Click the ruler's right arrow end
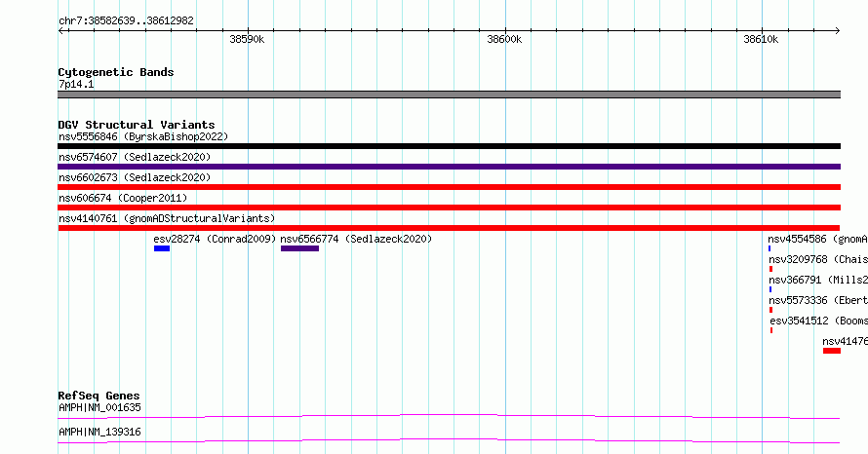This screenshot has width=868, height=454. 838,30
